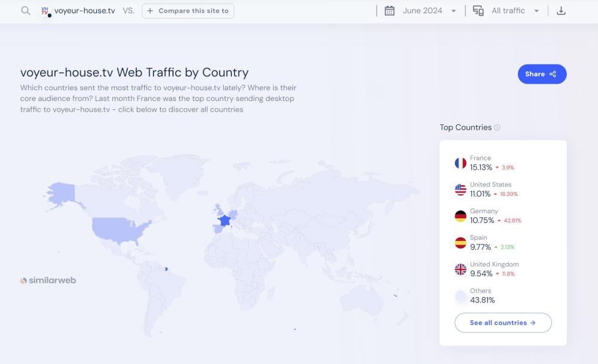Expand the All traffic dropdown
The width and height of the screenshot is (598, 364).
(x=515, y=11)
